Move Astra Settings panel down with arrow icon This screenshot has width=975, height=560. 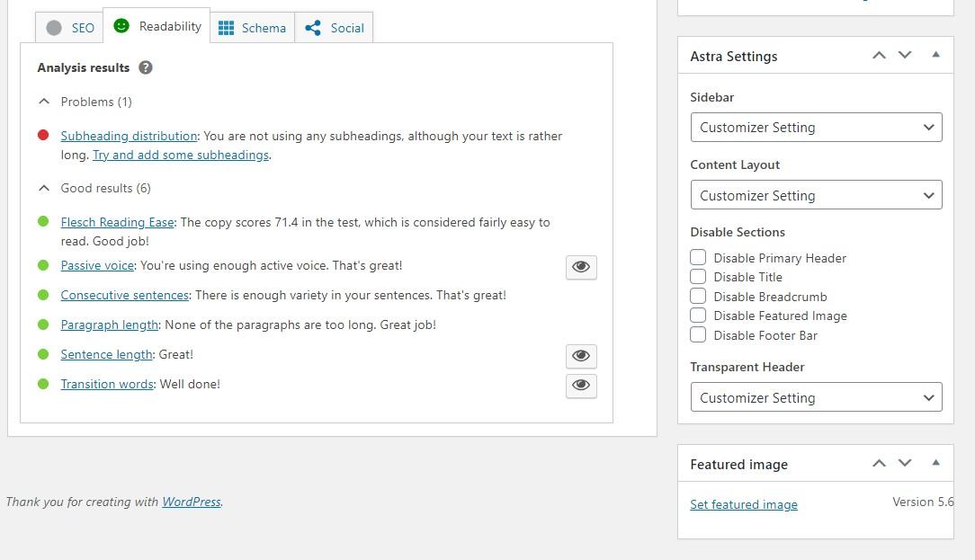coord(905,55)
